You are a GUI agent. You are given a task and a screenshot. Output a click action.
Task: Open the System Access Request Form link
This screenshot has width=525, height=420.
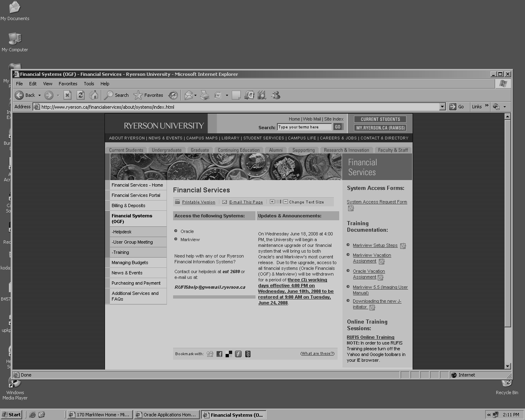tap(377, 202)
